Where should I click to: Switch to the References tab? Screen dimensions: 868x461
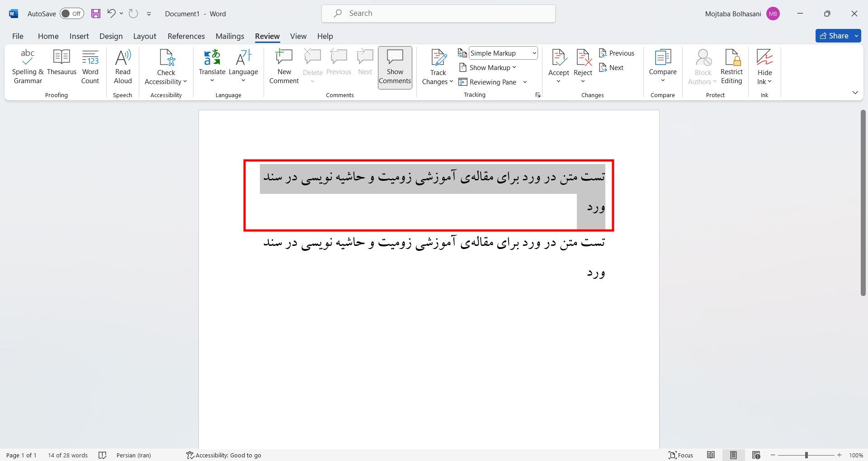pos(186,36)
